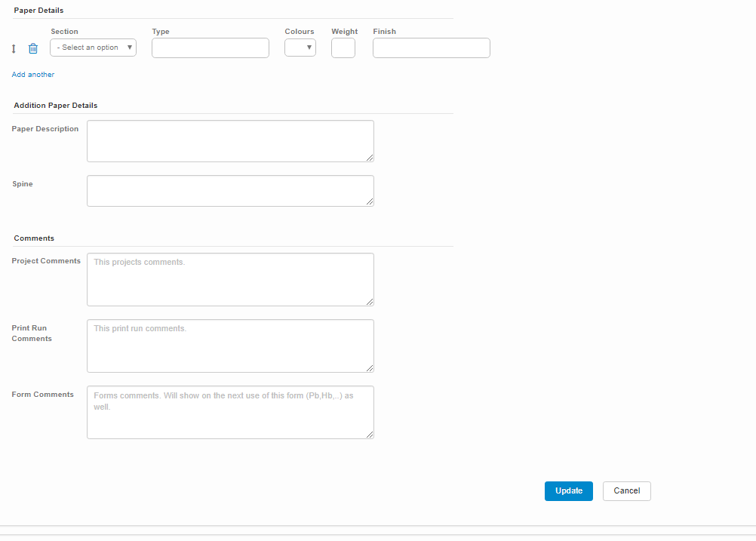The width and height of the screenshot is (756, 541).
Task: Open the Section dropdown
Action: pyautogui.click(x=93, y=48)
